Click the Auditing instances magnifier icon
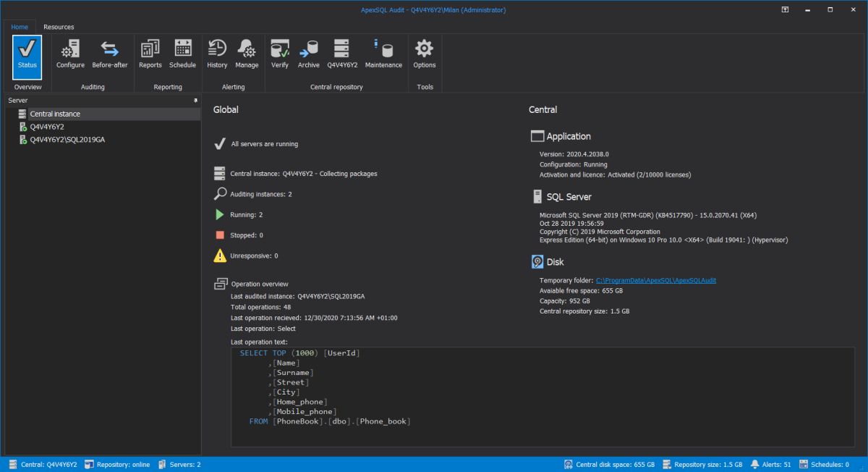Viewport: 868px width, 472px height. click(221, 194)
